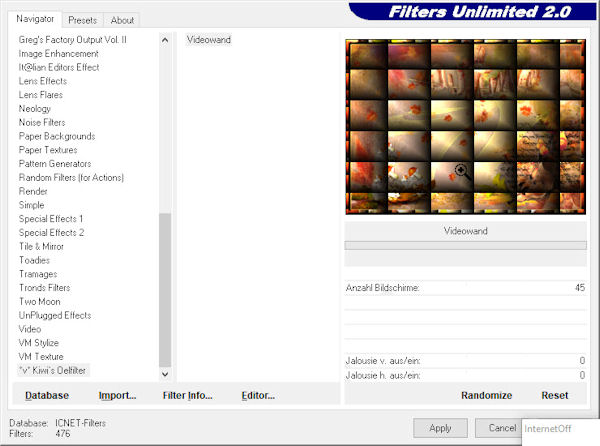Viewport: 600px width, 446px height.
Task: Click the Randomize button
Action: coord(486,396)
